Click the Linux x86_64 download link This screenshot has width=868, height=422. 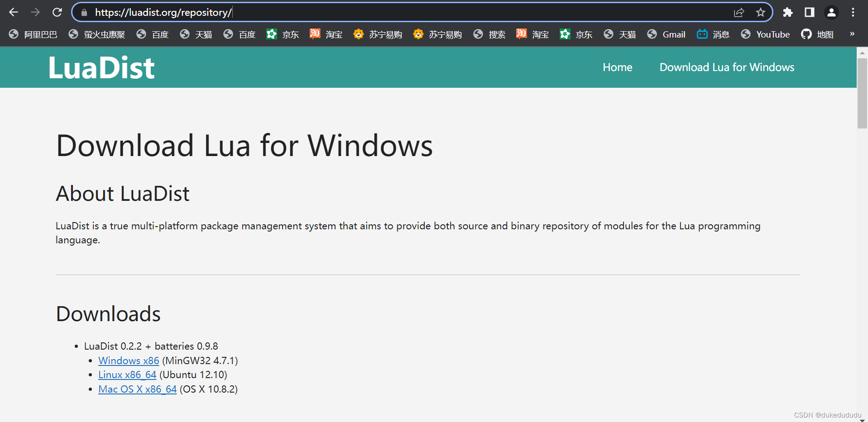click(x=127, y=375)
